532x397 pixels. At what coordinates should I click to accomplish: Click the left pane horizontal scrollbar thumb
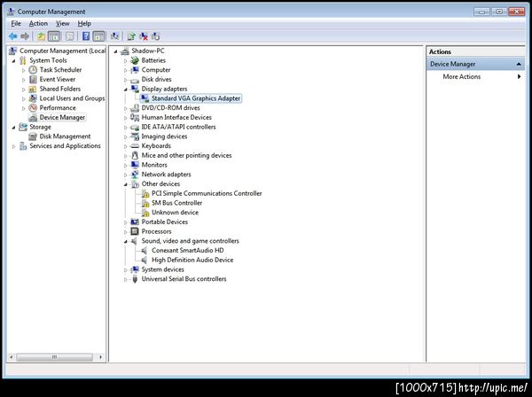(54, 357)
